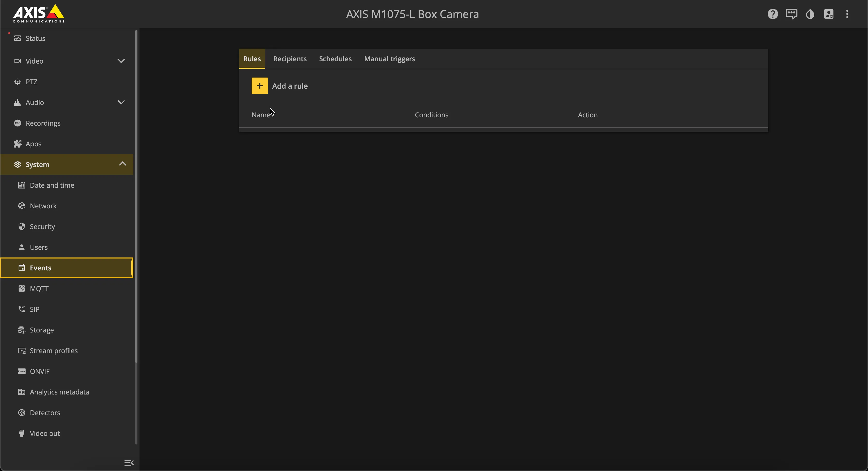Screen dimensions: 868x471
Task: Open the user account icon
Action: click(828, 14)
